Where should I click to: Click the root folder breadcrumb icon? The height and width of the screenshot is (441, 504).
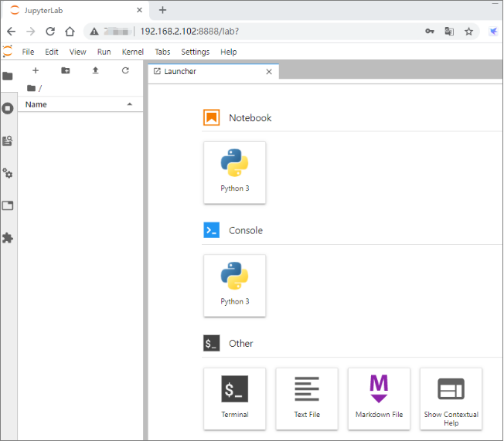click(x=31, y=88)
